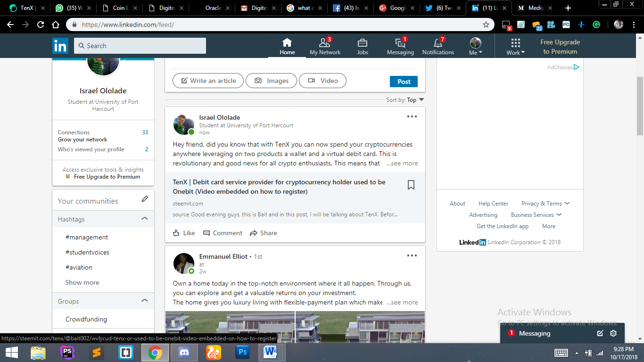Comment on Israel Ololade's post
644x362 pixels.
coord(223,233)
